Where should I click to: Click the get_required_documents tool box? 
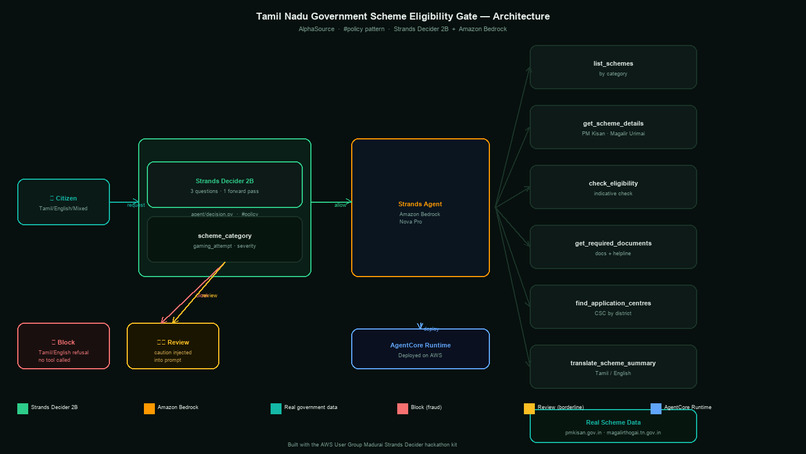(613, 247)
